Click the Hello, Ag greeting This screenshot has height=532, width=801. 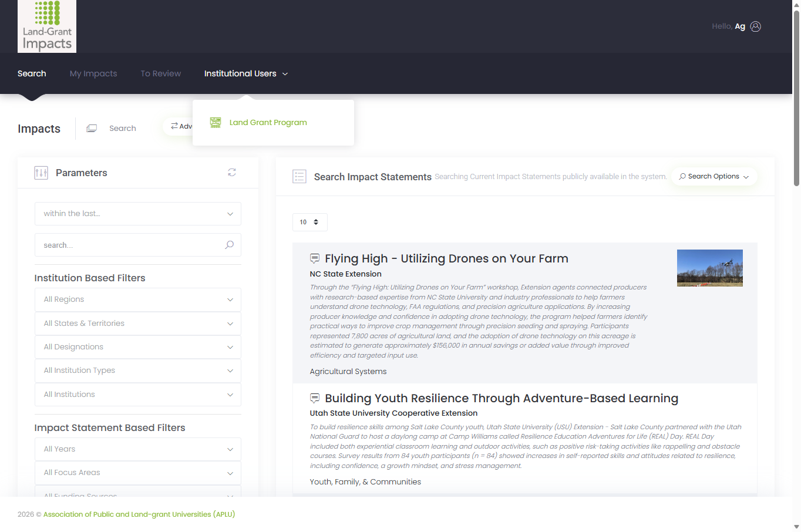[x=728, y=26]
